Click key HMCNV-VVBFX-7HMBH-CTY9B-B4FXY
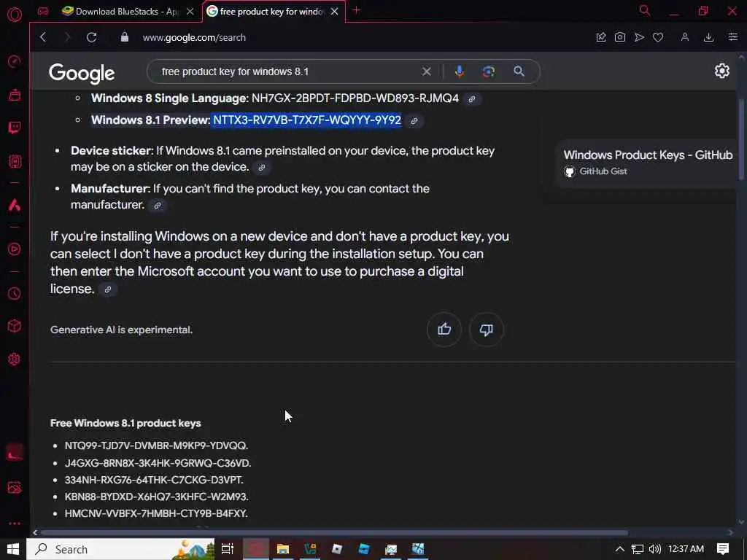 pos(156,513)
